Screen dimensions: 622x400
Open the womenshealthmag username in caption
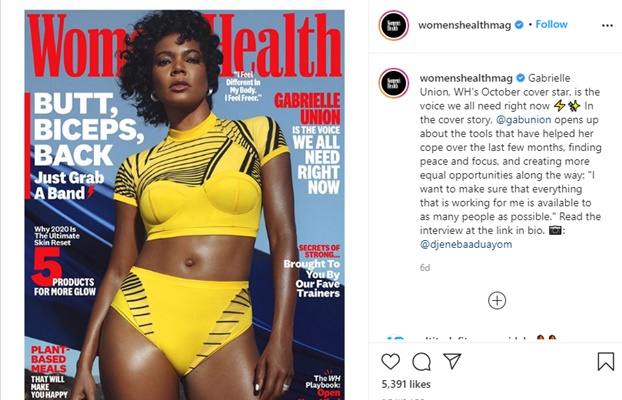[466, 78]
